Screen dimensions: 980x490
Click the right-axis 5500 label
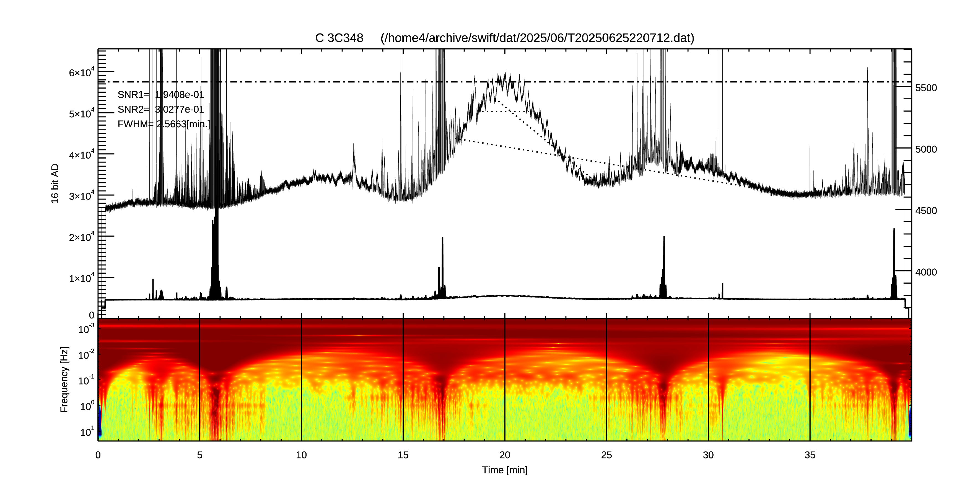click(926, 88)
